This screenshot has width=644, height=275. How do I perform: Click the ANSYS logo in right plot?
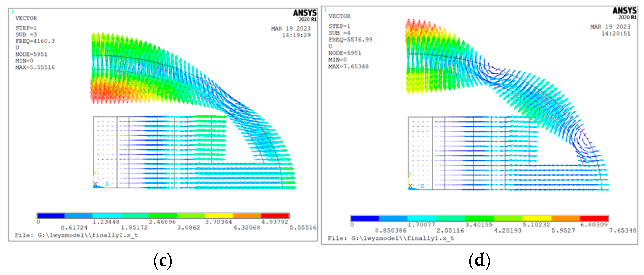(x=624, y=11)
